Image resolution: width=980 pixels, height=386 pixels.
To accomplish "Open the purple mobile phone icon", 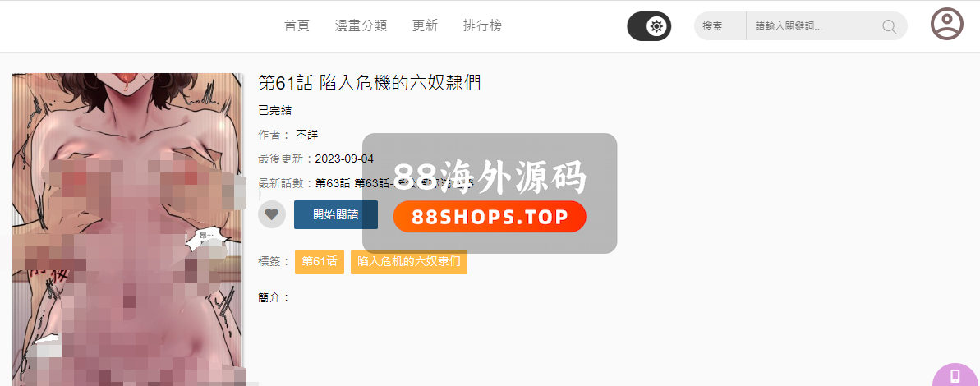I will coord(955,375).
